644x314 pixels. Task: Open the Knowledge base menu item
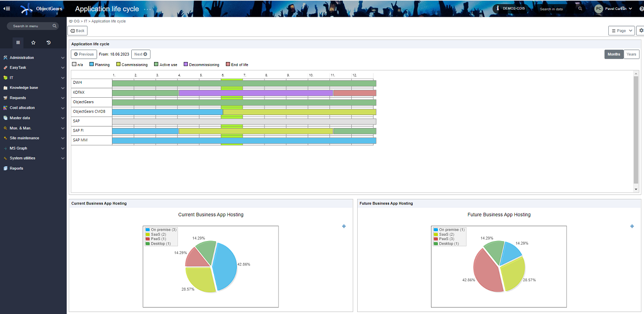[24, 88]
